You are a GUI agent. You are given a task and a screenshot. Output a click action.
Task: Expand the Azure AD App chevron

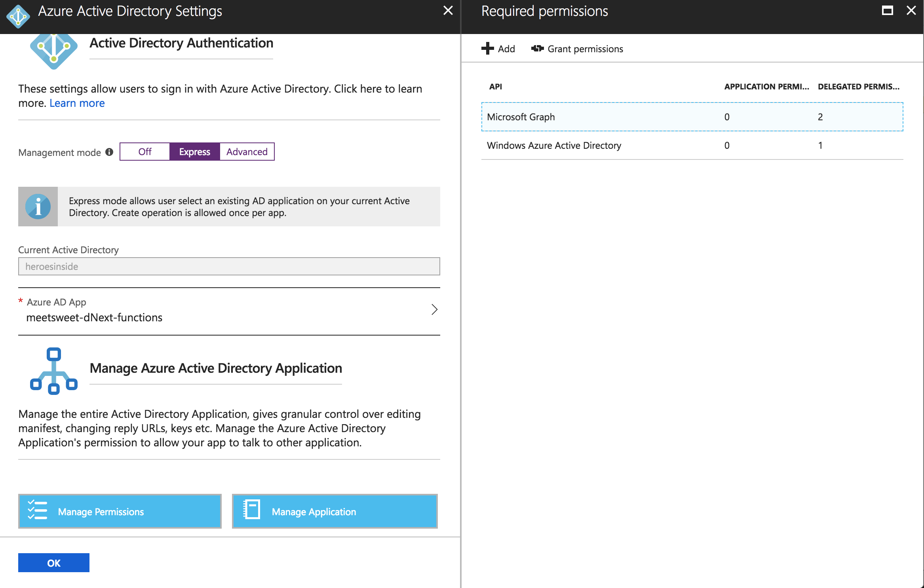click(434, 309)
